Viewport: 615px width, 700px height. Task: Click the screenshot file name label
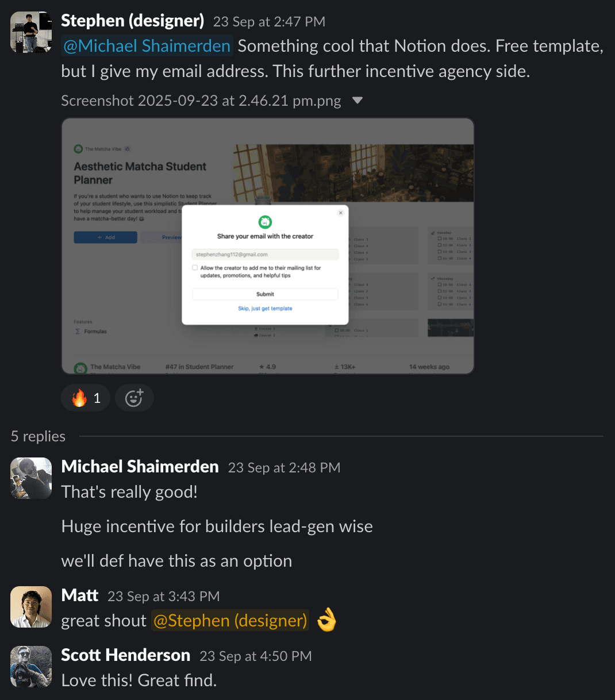pyautogui.click(x=201, y=101)
